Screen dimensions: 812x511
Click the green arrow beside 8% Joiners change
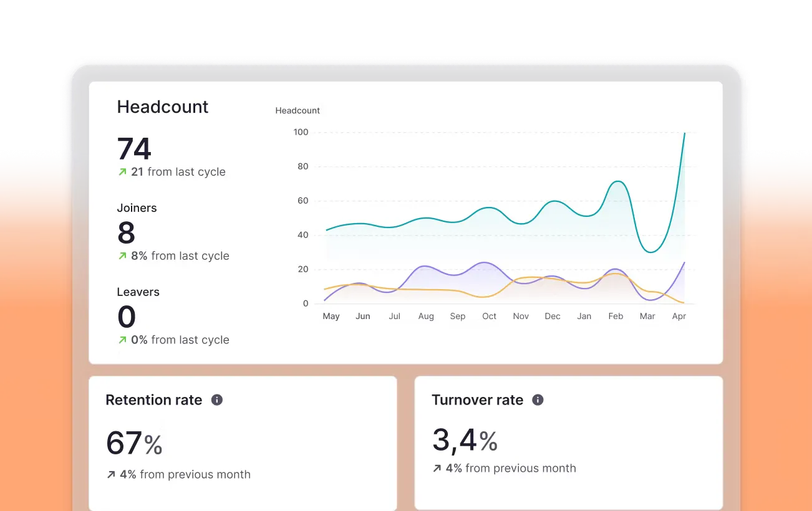(x=122, y=256)
